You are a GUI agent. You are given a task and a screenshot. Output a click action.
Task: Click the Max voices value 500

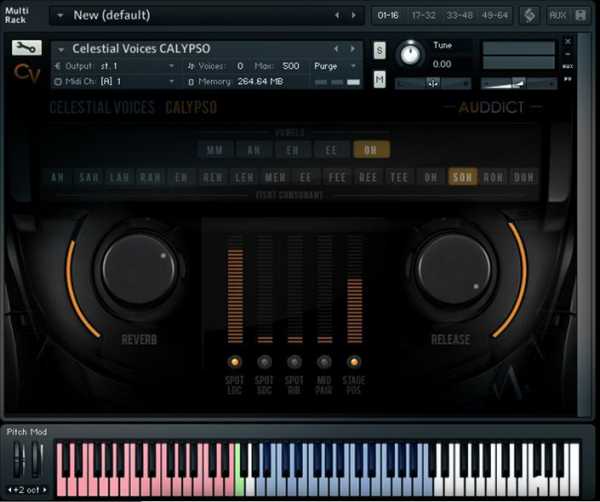point(291,66)
